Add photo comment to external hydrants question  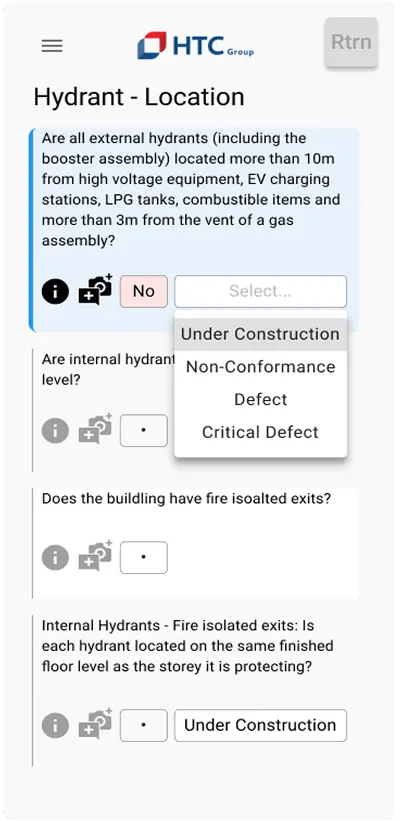(95, 289)
